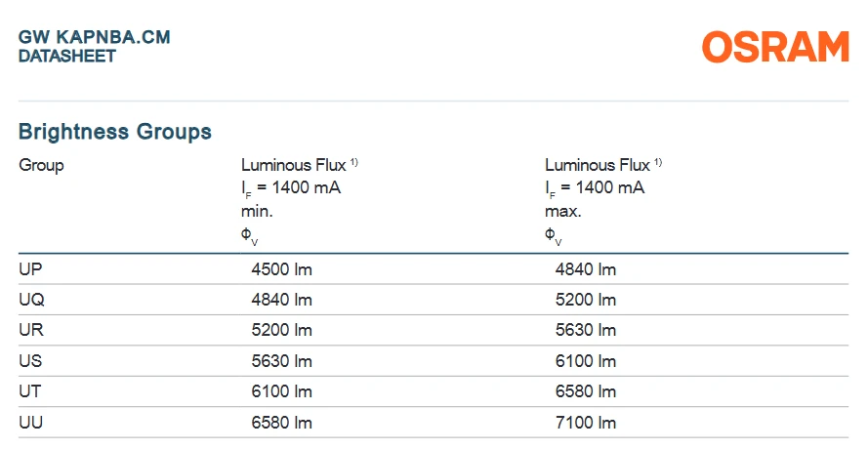Click the OSRAM logo
868x450 pixels.
[775, 47]
